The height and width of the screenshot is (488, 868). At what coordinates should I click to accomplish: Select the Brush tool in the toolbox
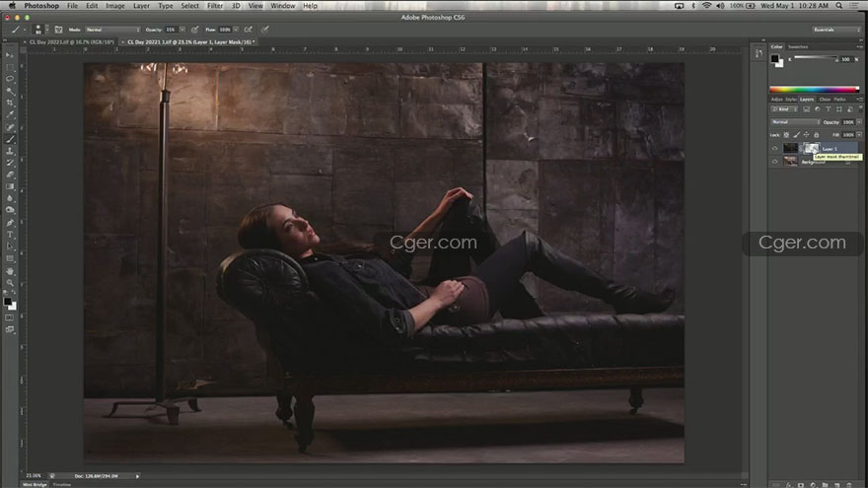pos(10,139)
